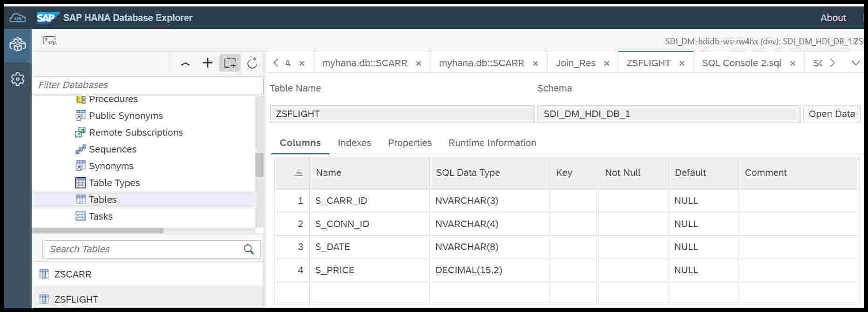Click the Open Data button
This screenshot has width=868, height=312.
tap(831, 113)
